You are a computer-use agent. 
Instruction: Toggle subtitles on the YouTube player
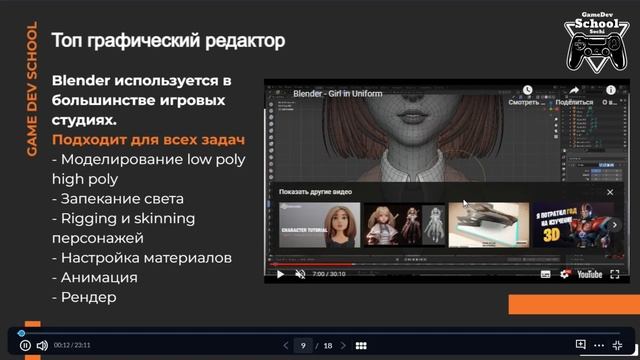point(545,274)
